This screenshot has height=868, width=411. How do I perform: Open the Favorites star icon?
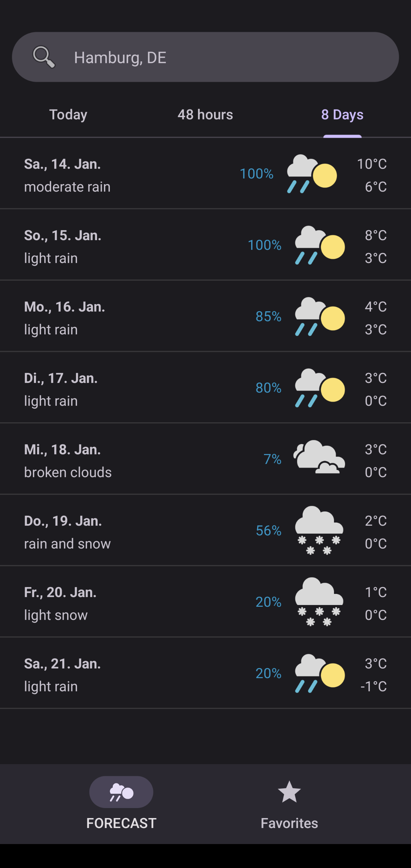click(x=289, y=792)
